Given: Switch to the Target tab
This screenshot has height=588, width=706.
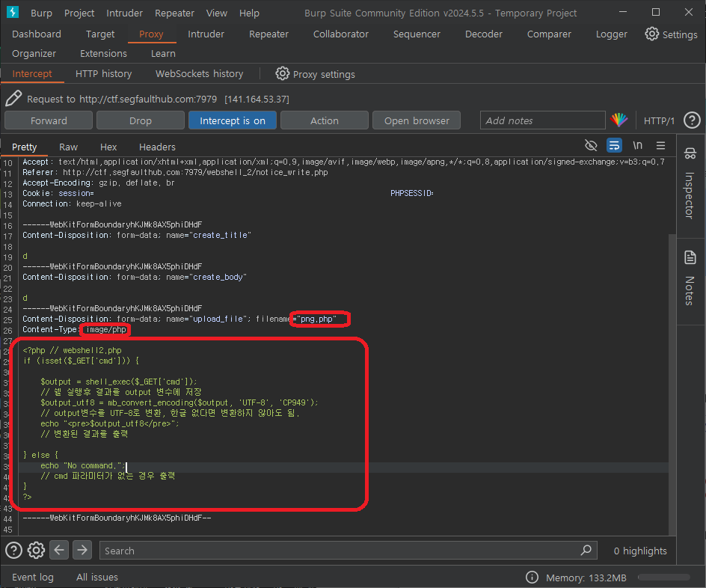Looking at the screenshot, I should [100, 34].
